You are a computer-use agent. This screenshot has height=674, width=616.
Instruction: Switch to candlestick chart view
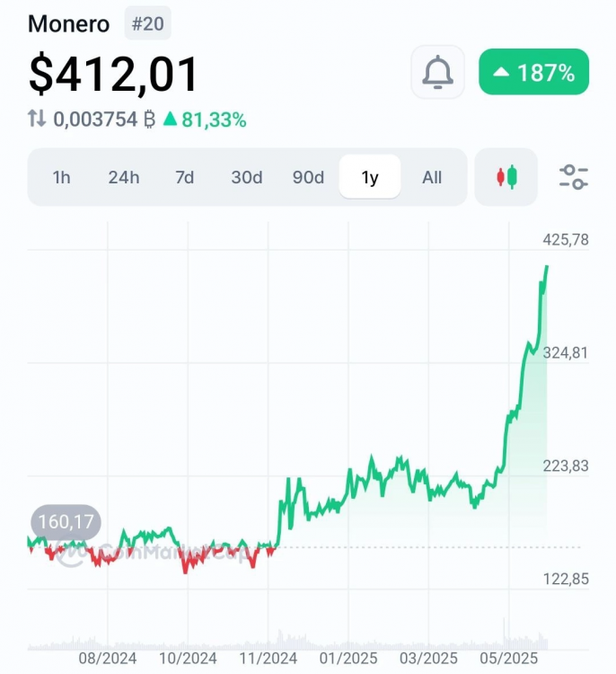coord(507,177)
